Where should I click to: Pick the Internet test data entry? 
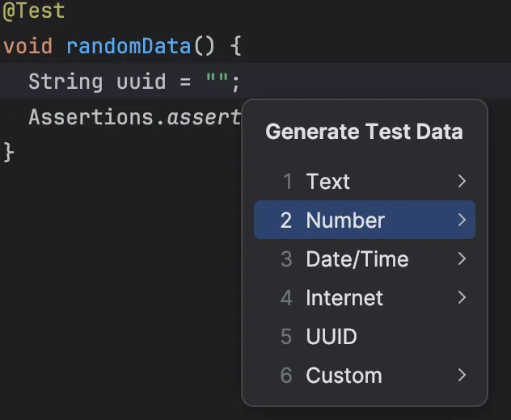[x=344, y=298]
